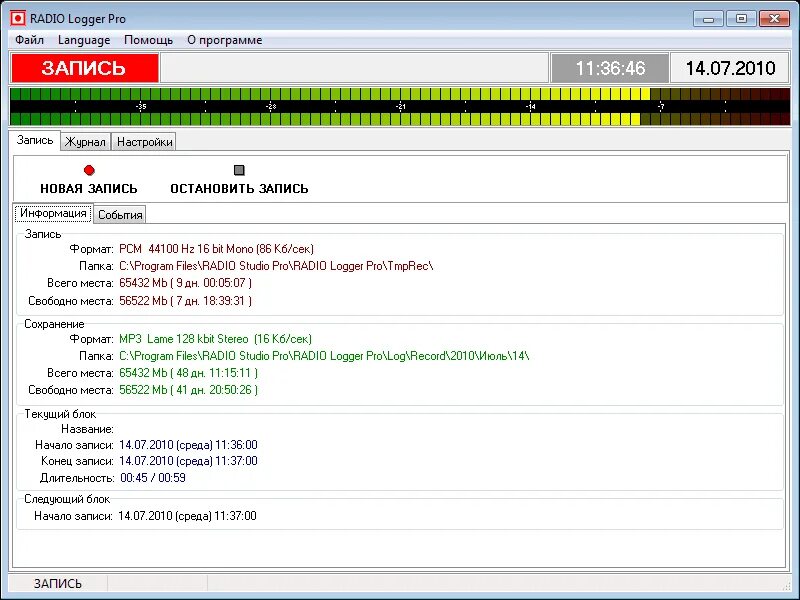800x600 pixels.
Task: Click the red ЗАПИСЬ status indicator
Action: tap(85, 68)
